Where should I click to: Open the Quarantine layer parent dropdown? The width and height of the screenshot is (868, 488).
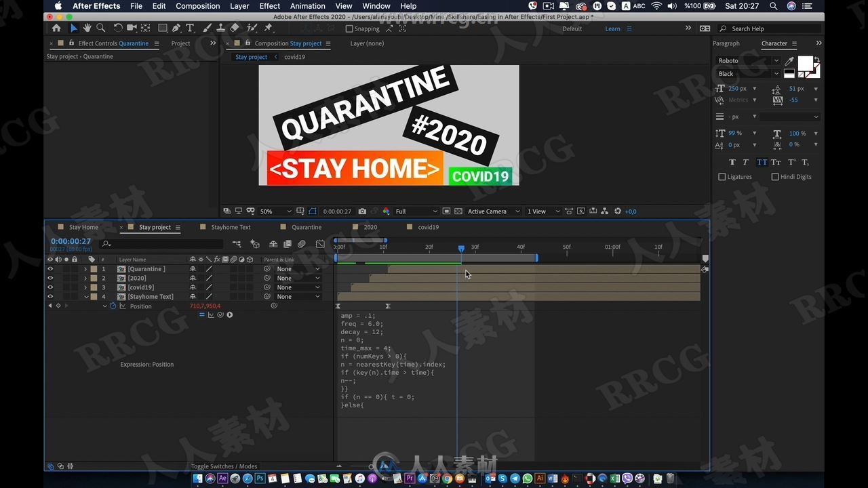pyautogui.click(x=298, y=269)
